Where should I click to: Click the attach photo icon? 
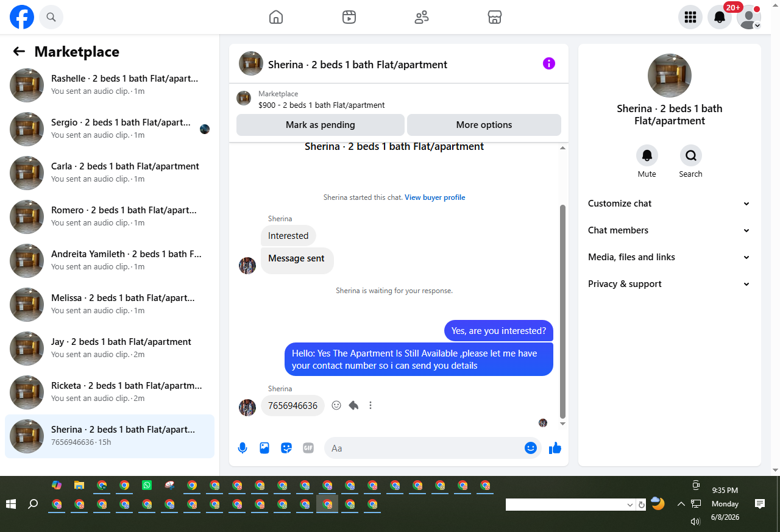(x=264, y=449)
